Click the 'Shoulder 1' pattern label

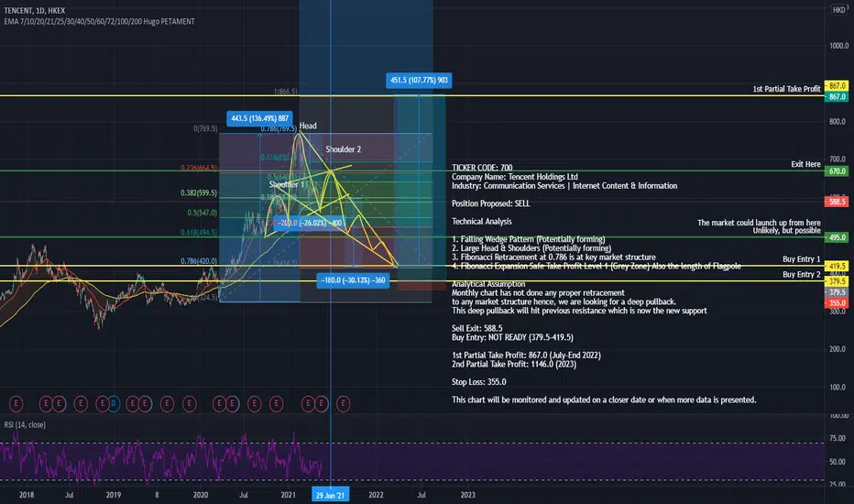coord(287,185)
